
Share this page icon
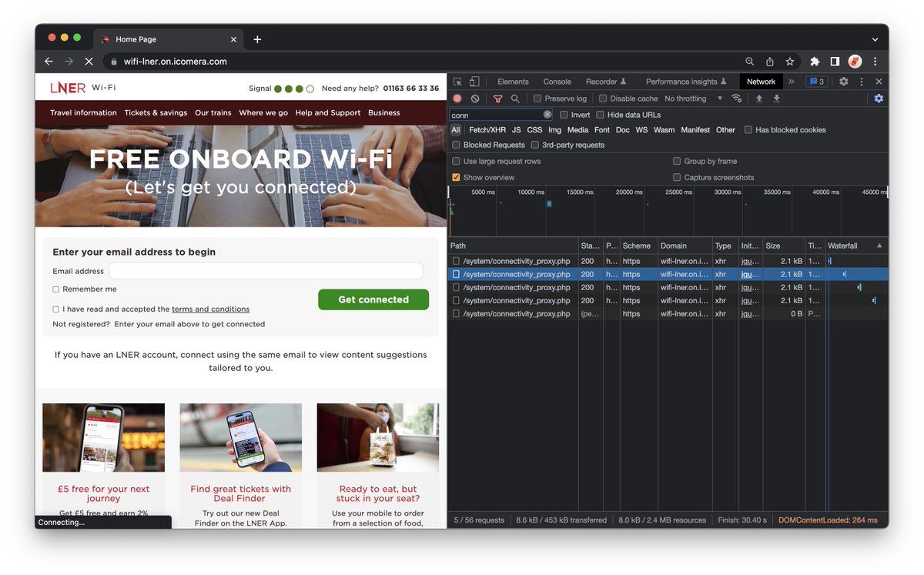tap(769, 62)
